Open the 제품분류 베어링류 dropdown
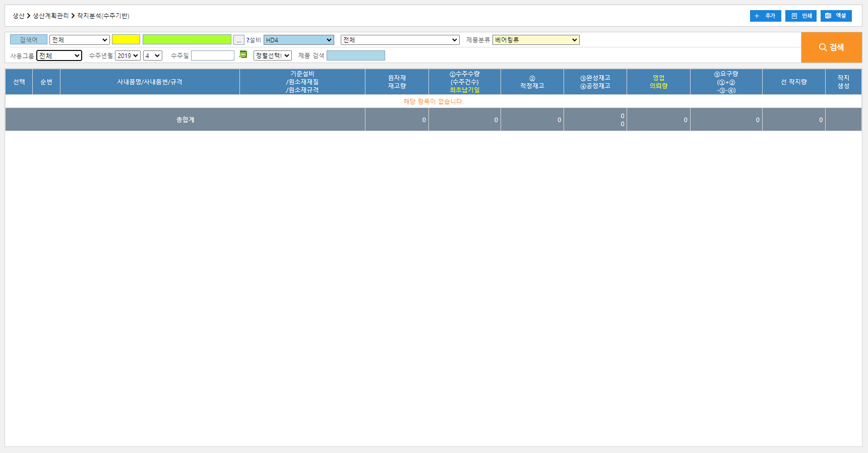This screenshot has width=868, height=453. 535,40
